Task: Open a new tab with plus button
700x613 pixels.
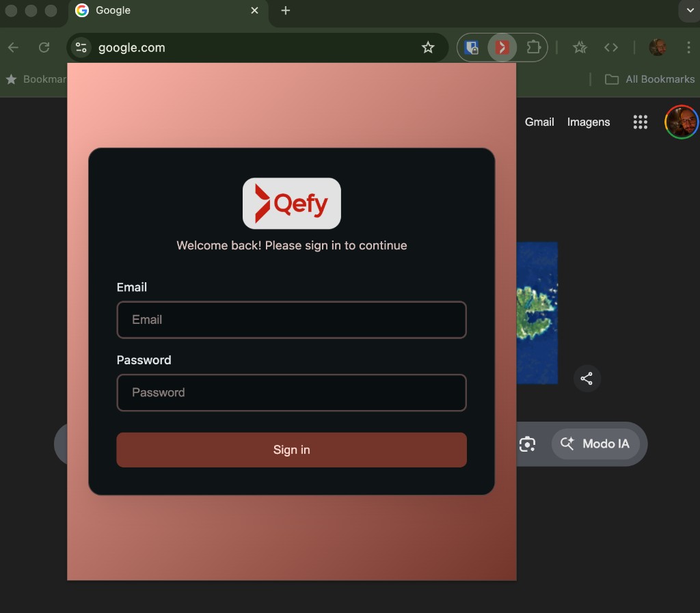Action: click(x=285, y=10)
